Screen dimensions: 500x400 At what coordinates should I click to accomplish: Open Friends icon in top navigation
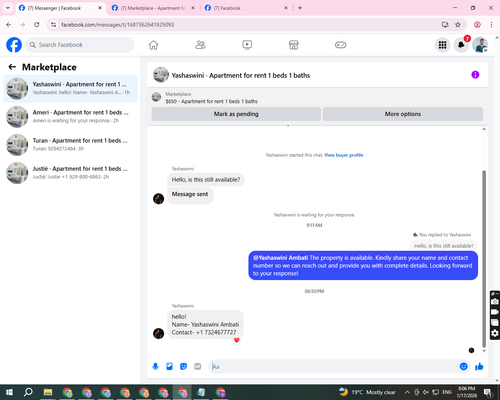pyautogui.click(x=200, y=45)
